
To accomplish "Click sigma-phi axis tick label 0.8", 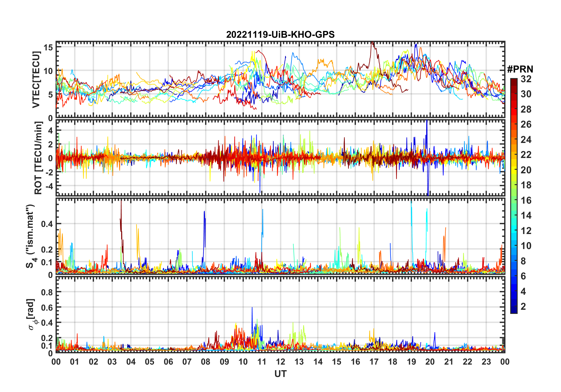I will (x=47, y=292).
